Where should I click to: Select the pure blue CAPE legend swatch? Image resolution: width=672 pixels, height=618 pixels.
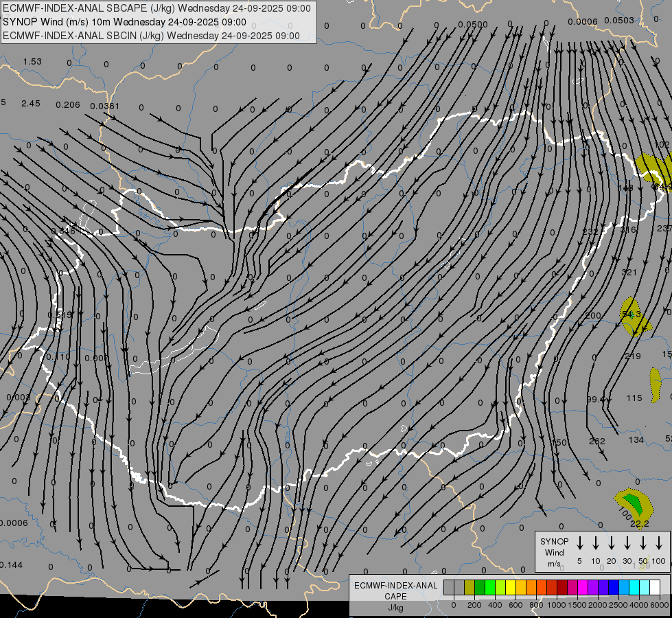pos(613,588)
